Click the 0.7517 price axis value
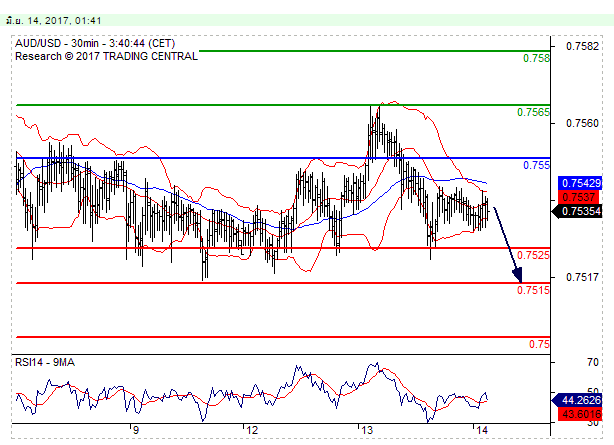The image size is (614, 445). tap(582, 277)
